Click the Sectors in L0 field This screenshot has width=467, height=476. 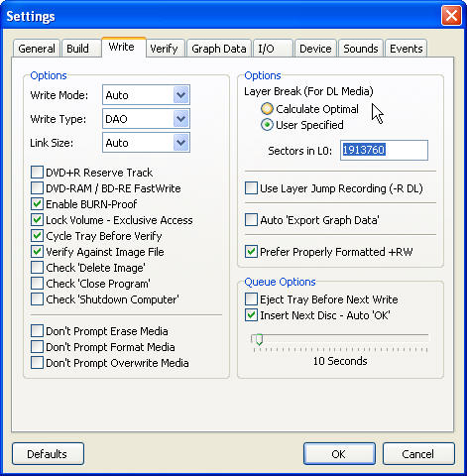tap(384, 151)
